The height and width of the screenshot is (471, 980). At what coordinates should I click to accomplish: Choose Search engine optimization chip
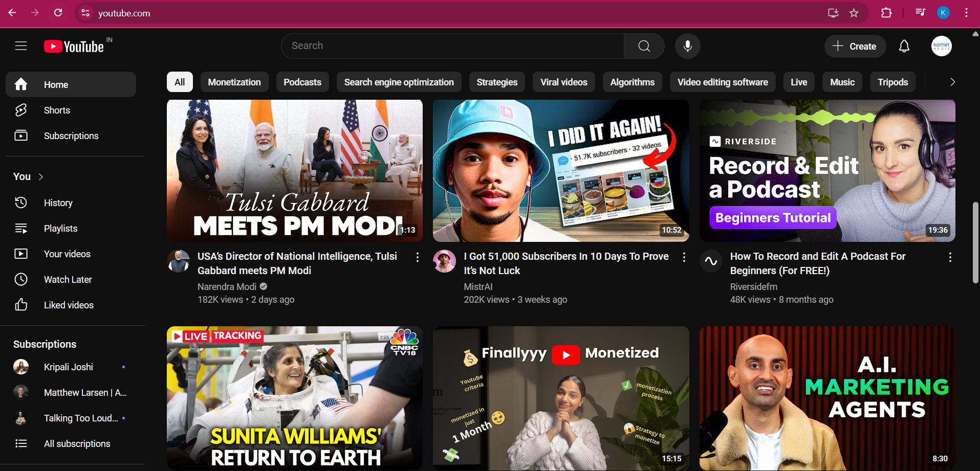(399, 82)
